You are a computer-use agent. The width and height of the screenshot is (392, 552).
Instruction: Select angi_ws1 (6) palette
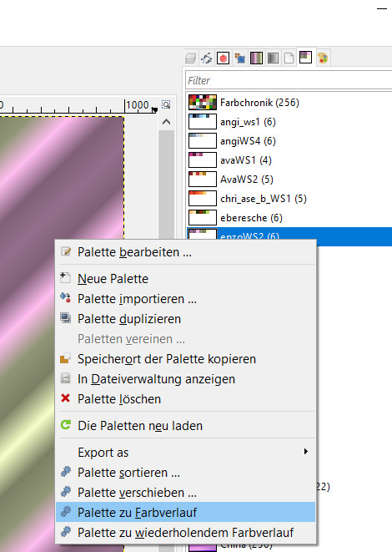[x=289, y=122]
